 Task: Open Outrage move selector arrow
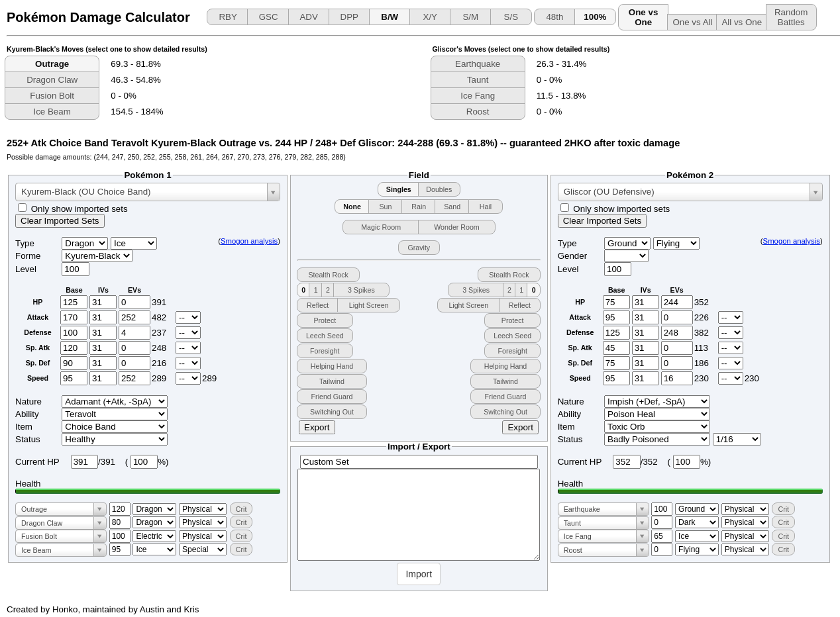pyautogui.click(x=100, y=509)
